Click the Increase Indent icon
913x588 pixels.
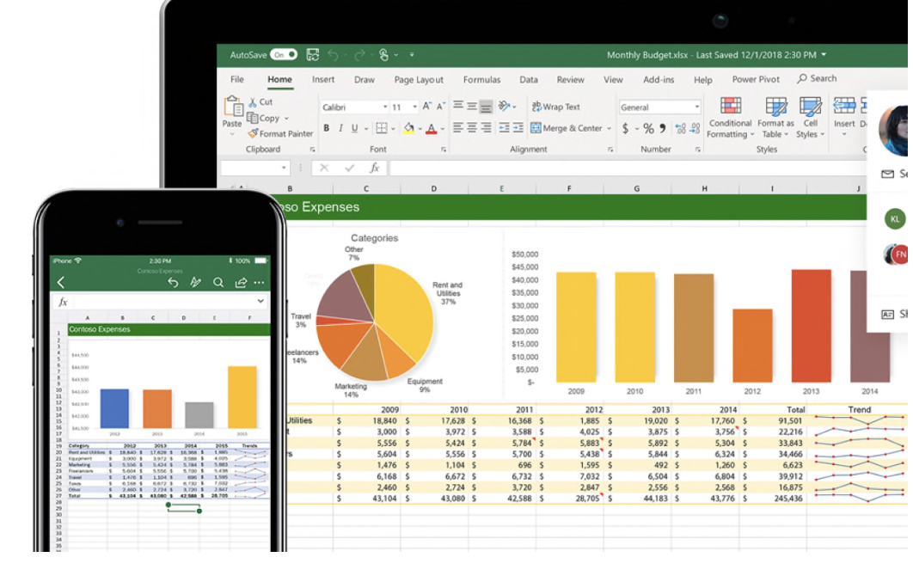coord(518,127)
